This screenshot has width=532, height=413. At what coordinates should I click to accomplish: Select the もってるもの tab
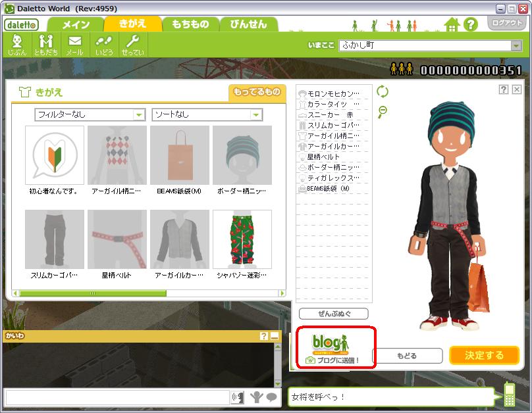(x=257, y=92)
